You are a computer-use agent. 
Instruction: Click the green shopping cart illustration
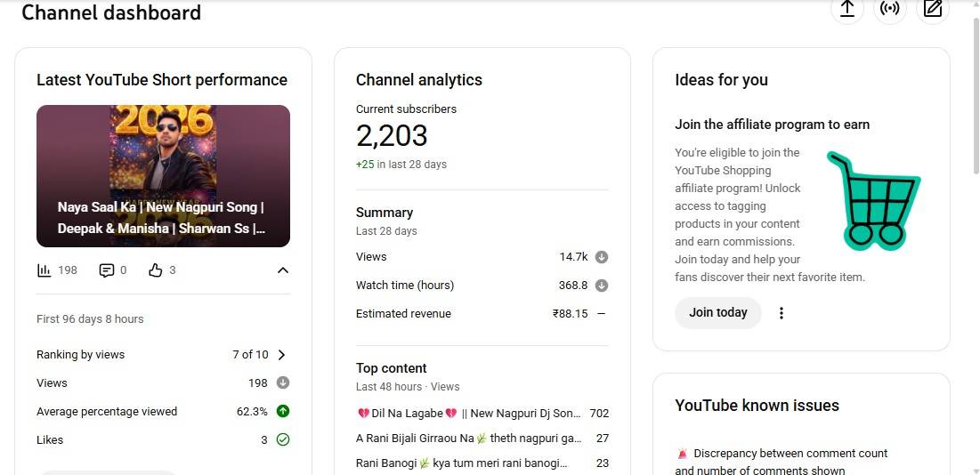tap(872, 201)
